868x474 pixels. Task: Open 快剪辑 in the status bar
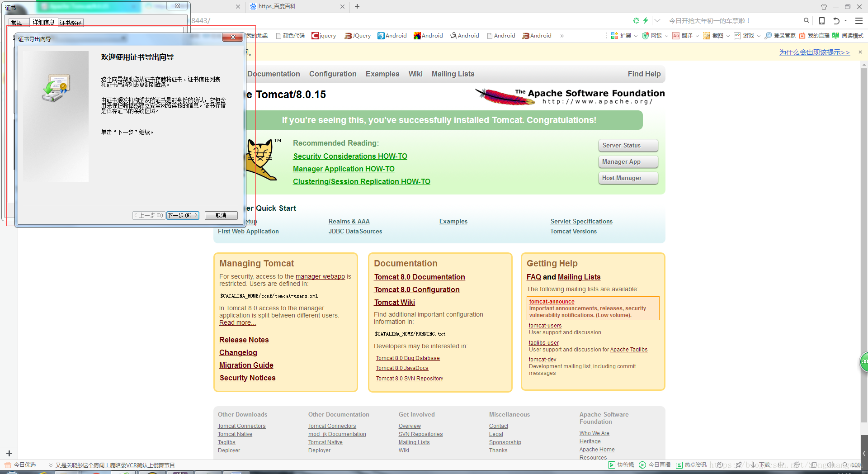coord(621,465)
